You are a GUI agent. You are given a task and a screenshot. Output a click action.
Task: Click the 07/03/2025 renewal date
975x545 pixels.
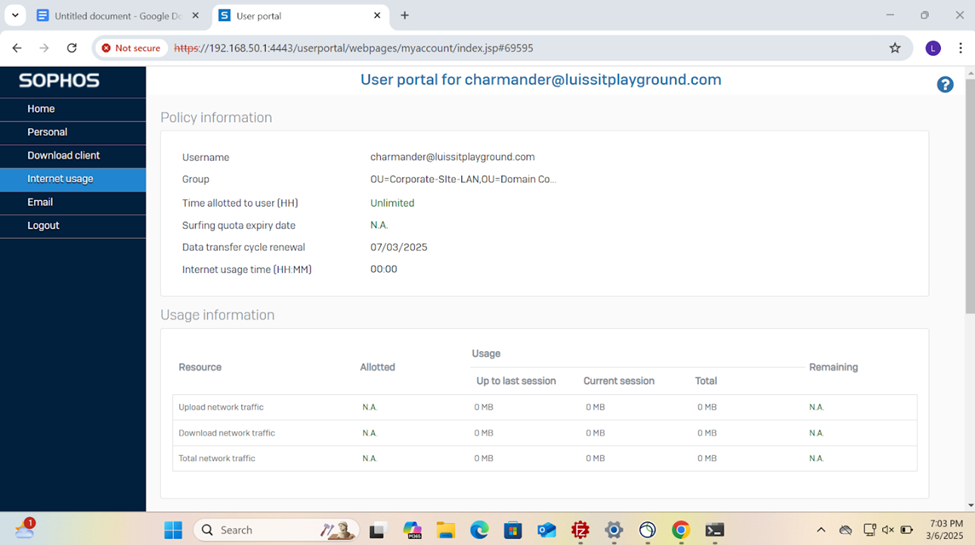399,247
